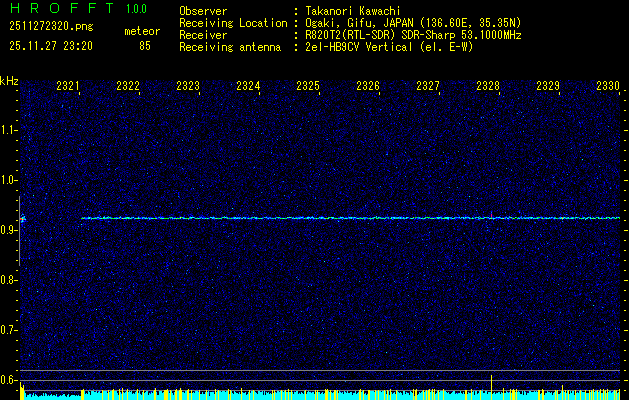Click the 2330 time label
629x400 pixels.
coord(608,85)
